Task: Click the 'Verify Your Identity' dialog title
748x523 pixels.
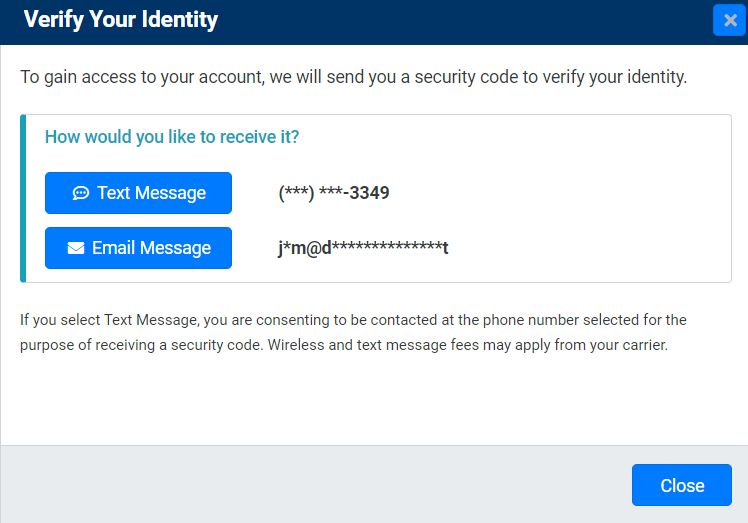Action: (x=120, y=19)
